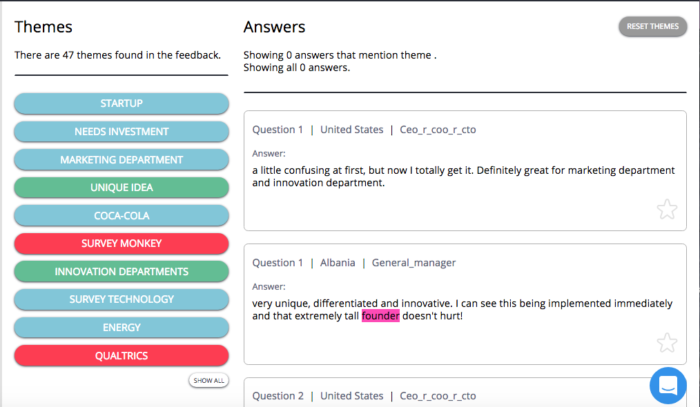Choose the Coca-Cola theme

[x=121, y=215]
